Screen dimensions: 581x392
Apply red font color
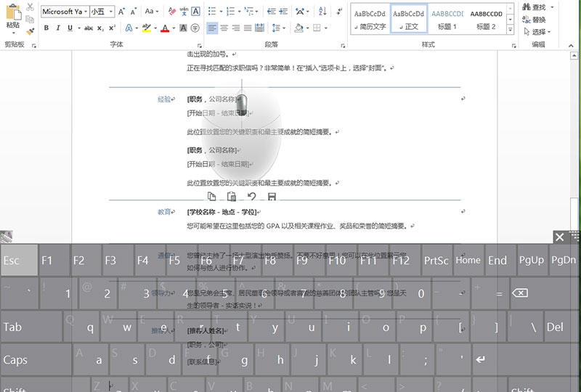pos(165,28)
